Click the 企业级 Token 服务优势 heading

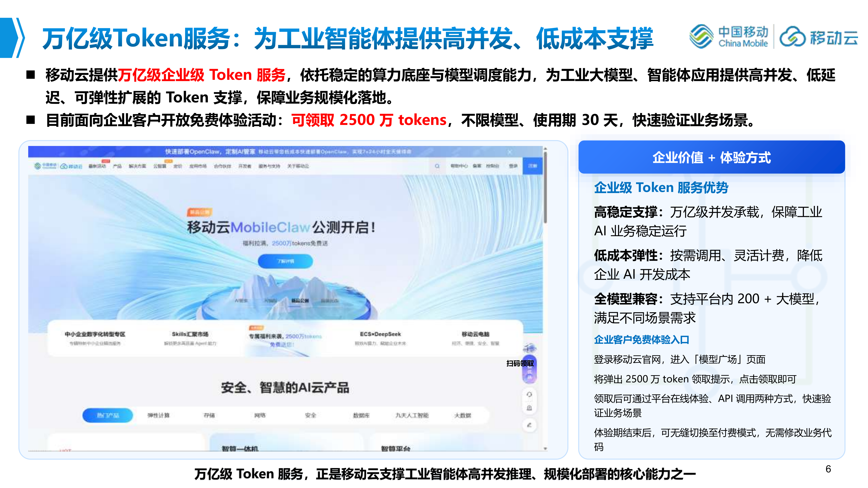(661, 188)
